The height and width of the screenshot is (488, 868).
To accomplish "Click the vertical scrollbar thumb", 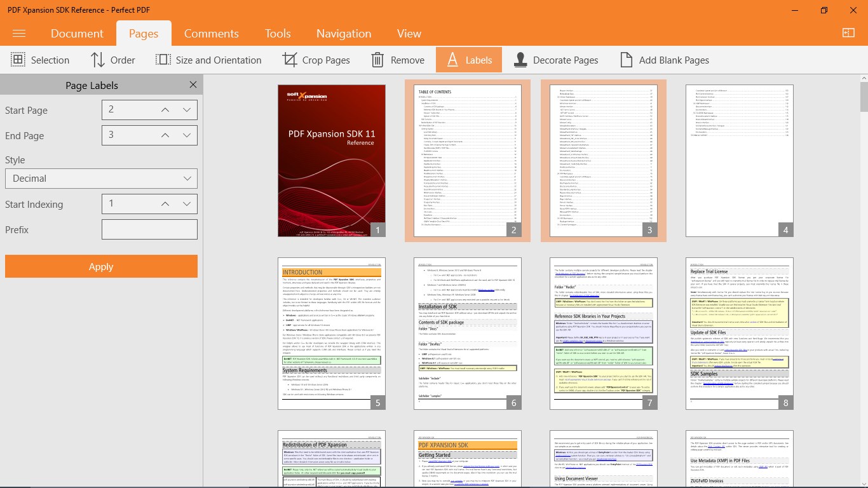I will pos(864,96).
